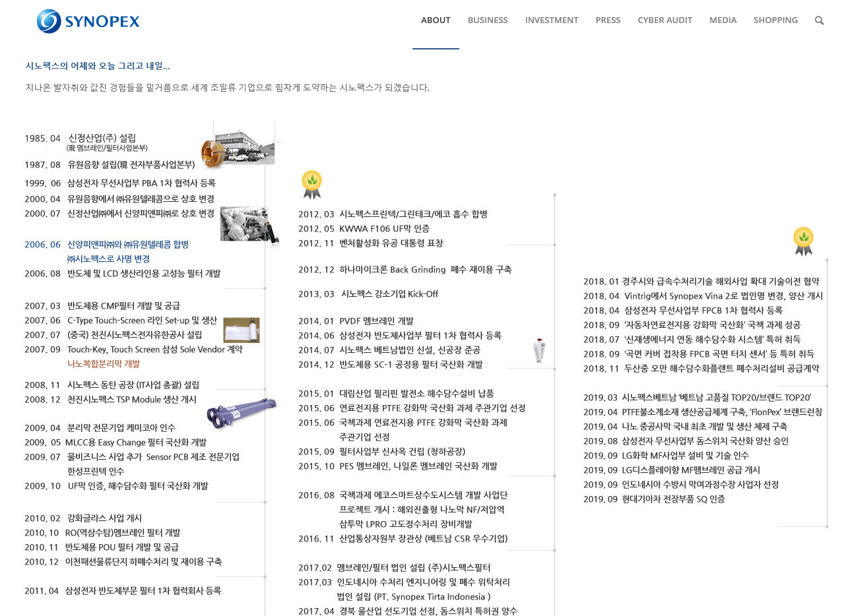Select the production line workers photo

coord(249,224)
